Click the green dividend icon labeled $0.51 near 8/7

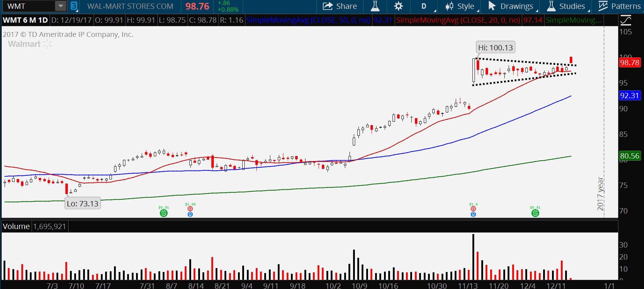[163, 213]
